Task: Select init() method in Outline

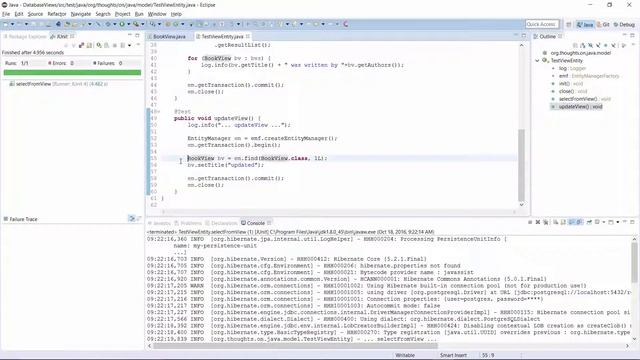Action: [567, 84]
